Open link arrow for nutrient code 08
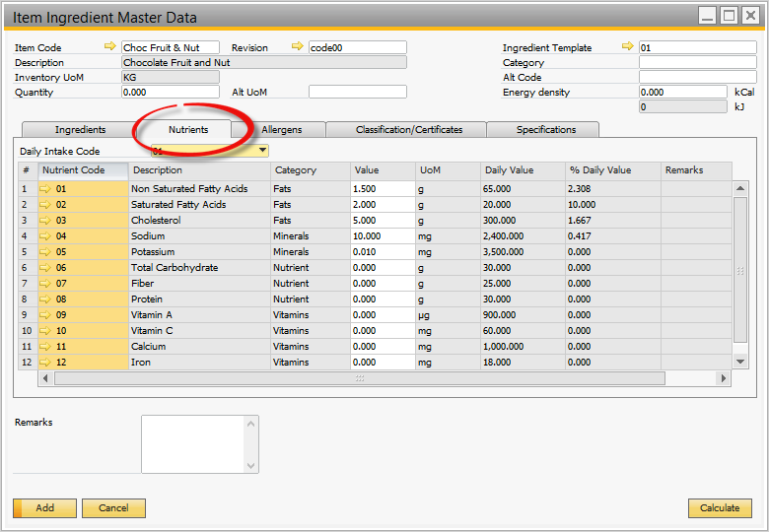769x532 pixels. [x=45, y=299]
